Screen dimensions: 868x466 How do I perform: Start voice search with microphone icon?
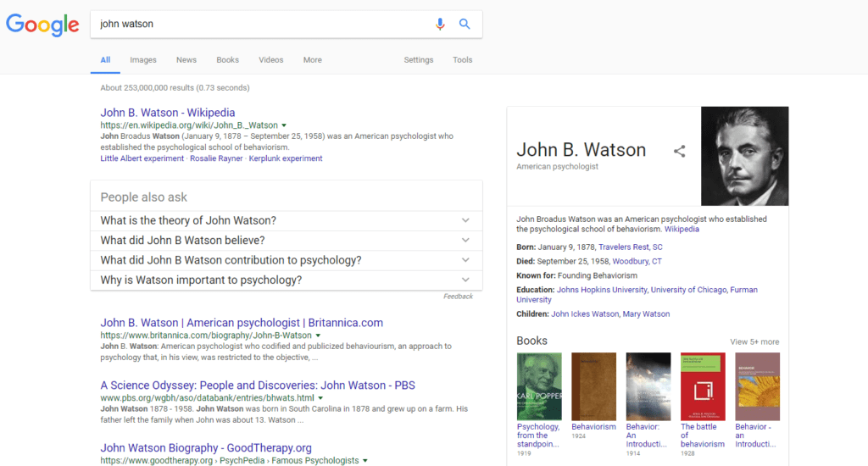440,24
